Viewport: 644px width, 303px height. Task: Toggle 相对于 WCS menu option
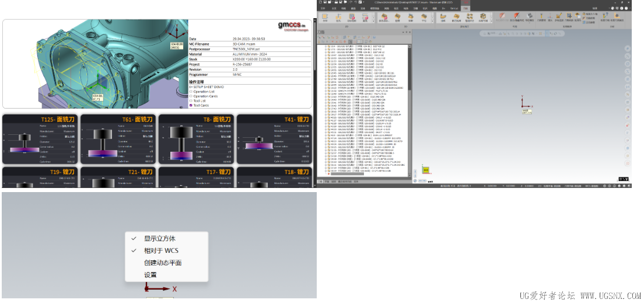pos(161,251)
